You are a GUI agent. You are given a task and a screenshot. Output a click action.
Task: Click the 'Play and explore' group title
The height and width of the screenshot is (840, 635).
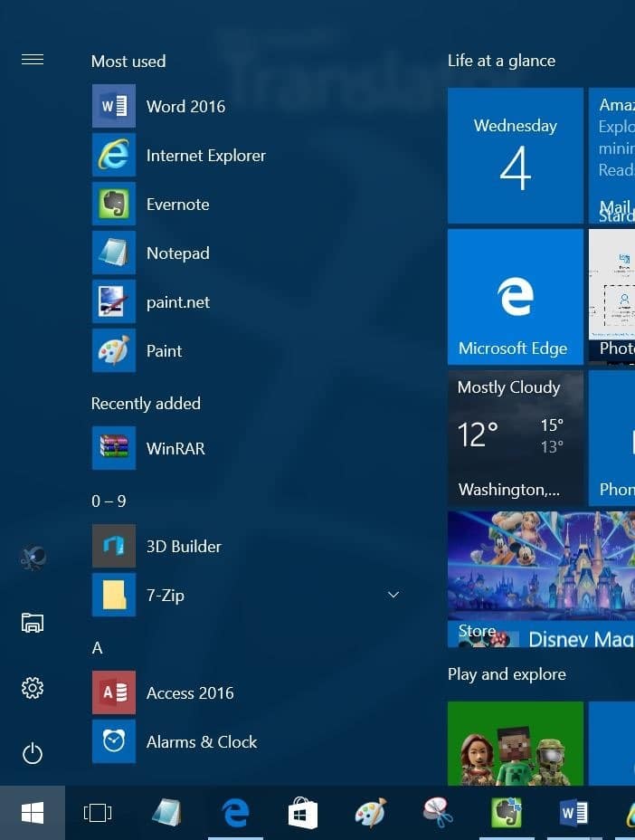(507, 674)
